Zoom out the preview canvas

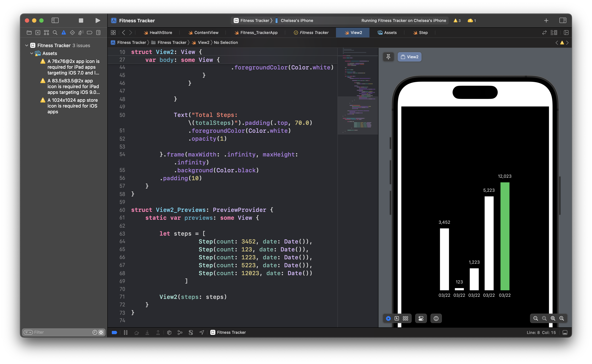coord(536,318)
